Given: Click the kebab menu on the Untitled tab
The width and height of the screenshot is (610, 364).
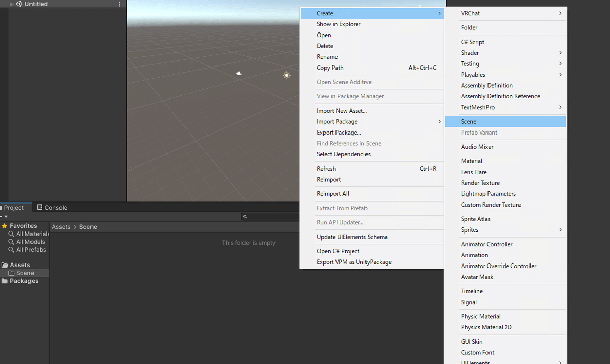Looking at the screenshot, I should (119, 4).
